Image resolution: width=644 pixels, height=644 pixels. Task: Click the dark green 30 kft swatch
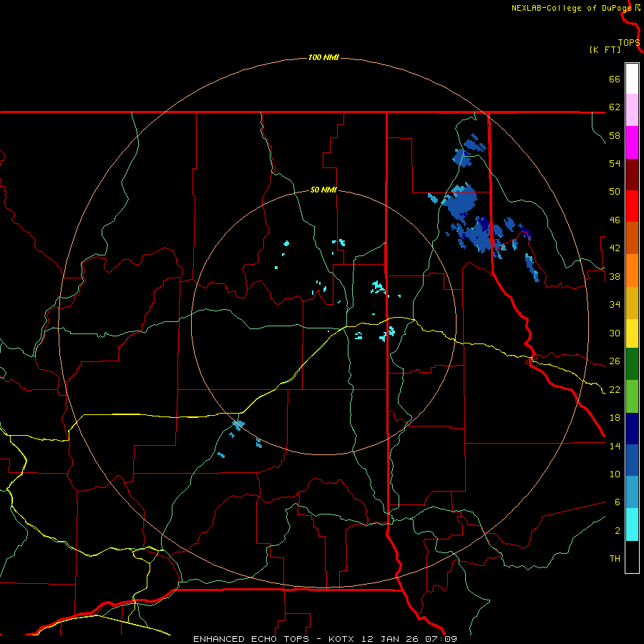632,366
